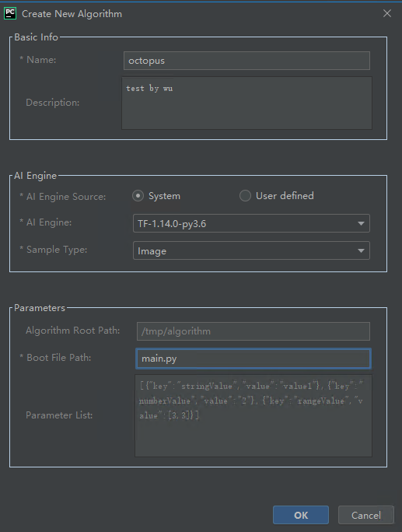Expand the Sample Type Image dropdown

[251, 250]
